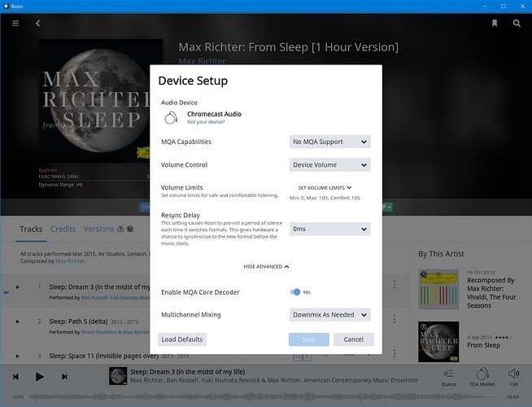532x407 pixels.
Task: Open the search magnifier icon
Action: pos(517,23)
